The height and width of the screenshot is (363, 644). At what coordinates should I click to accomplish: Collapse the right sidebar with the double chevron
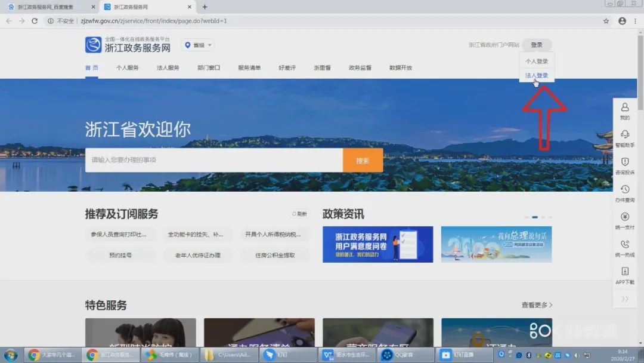[x=625, y=299]
